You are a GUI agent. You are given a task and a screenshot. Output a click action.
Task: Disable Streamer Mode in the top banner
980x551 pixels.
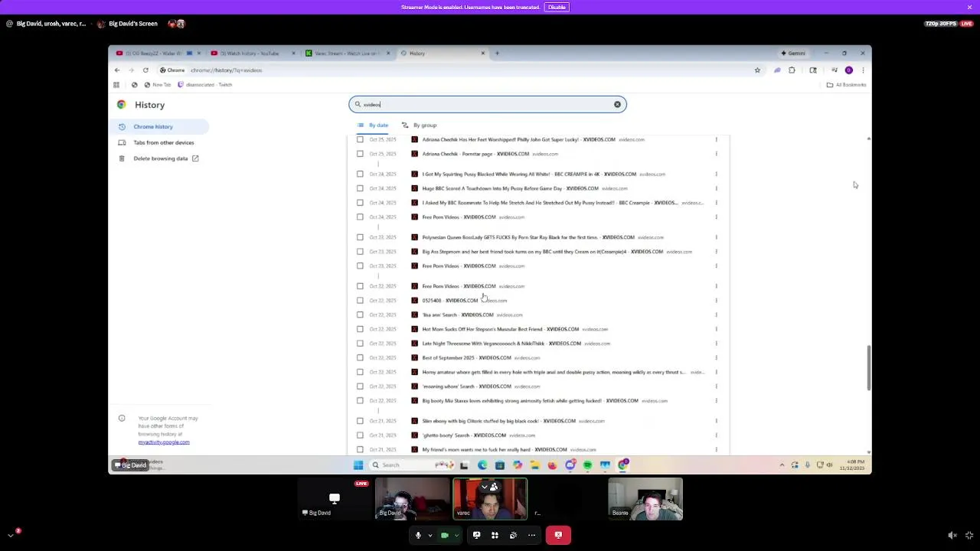pyautogui.click(x=557, y=8)
